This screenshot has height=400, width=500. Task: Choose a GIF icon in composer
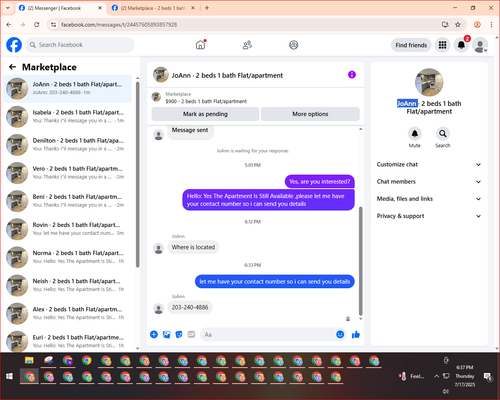point(191,334)
